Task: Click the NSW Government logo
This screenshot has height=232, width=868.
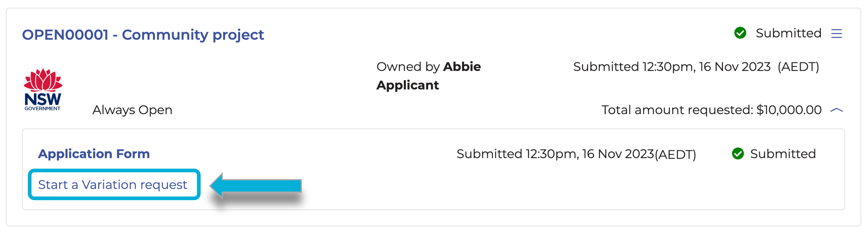Action: [43, 89]
